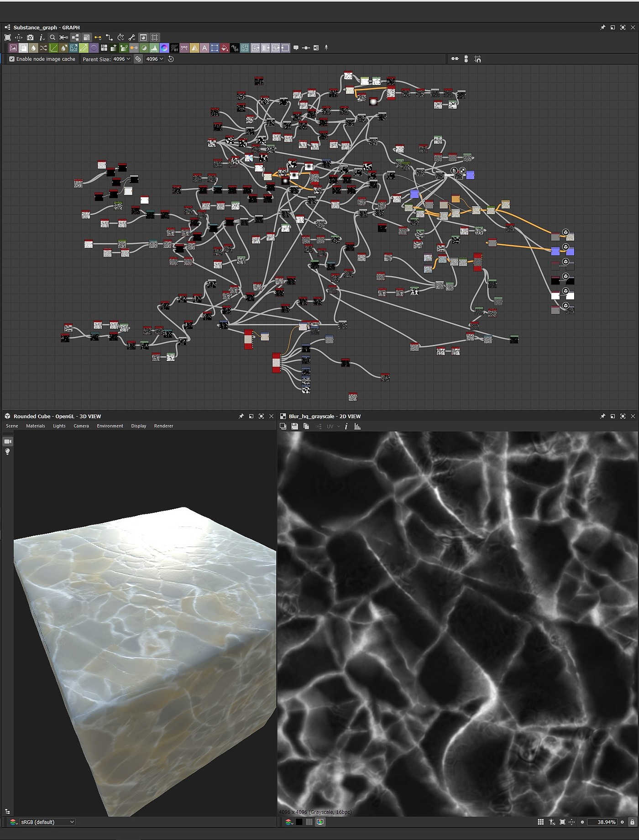Click the reset size icon beside Parent Size
639x840 pixels.
pos(171,59)
